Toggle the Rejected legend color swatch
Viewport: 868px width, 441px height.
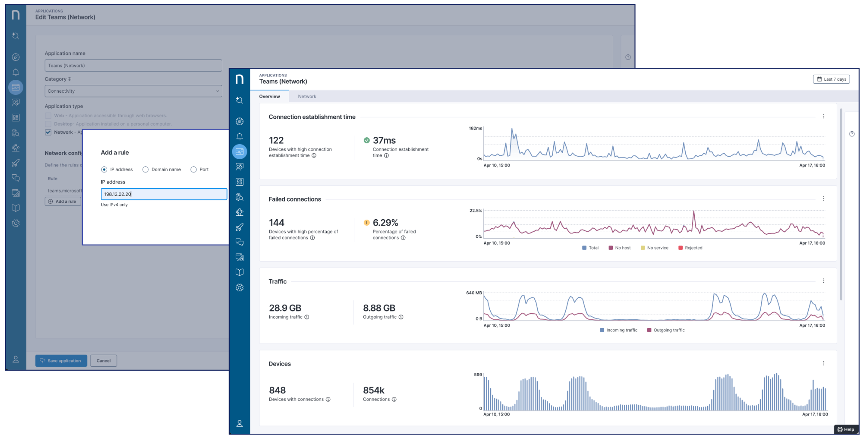[x=681, y=248]
